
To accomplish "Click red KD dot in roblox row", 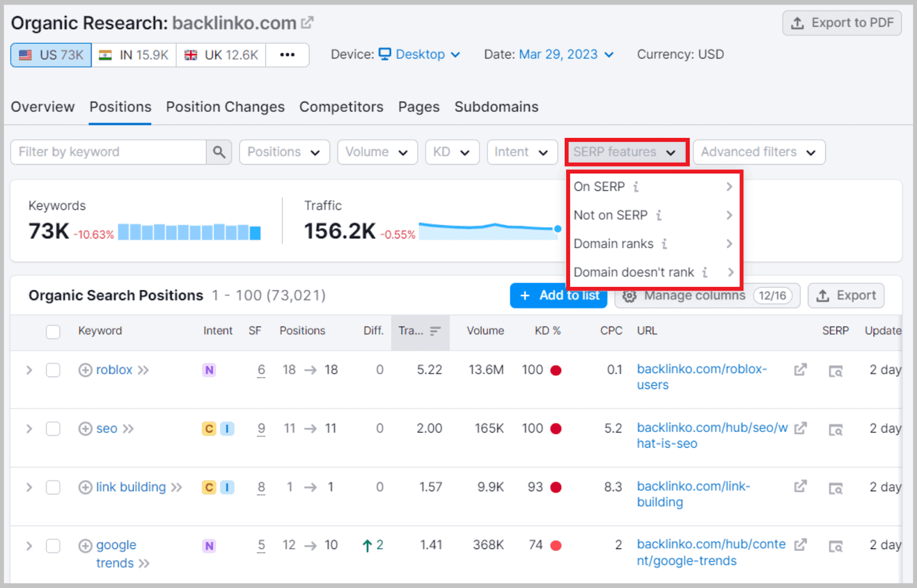I will click(x=556, y=370).
